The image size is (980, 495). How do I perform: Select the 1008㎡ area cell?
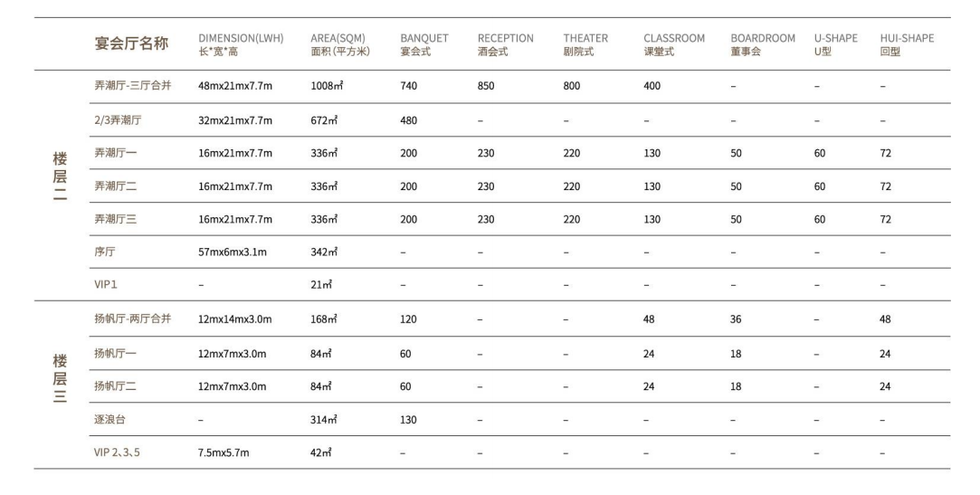click(x=326, y=86)
